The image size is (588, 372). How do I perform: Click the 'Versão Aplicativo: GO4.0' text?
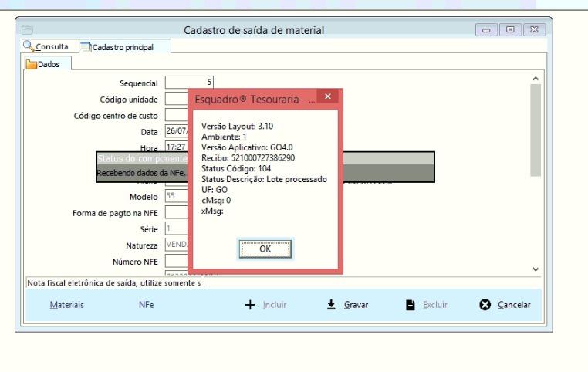pyautogui.click(x=247, y=147)
